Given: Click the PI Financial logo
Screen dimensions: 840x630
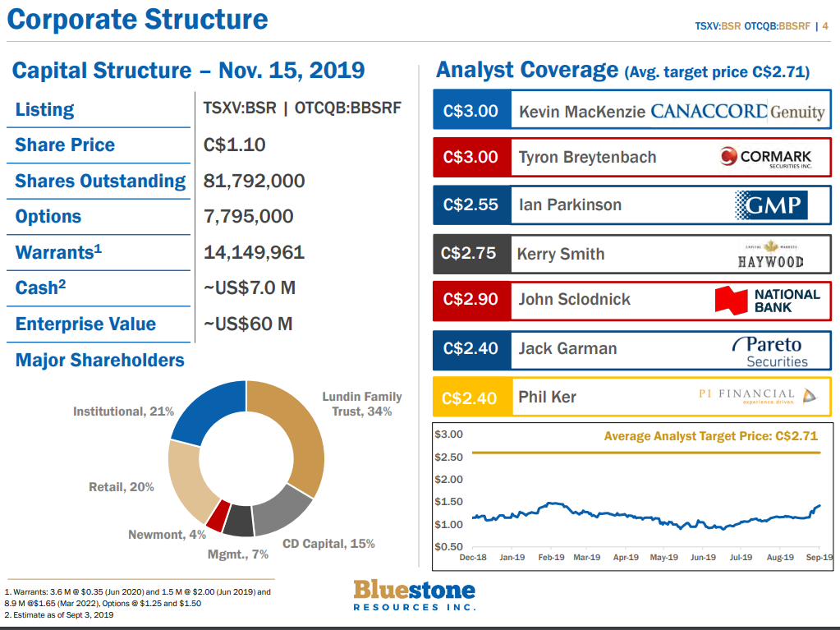Looking at the screenshot, I should coord(758,396).
